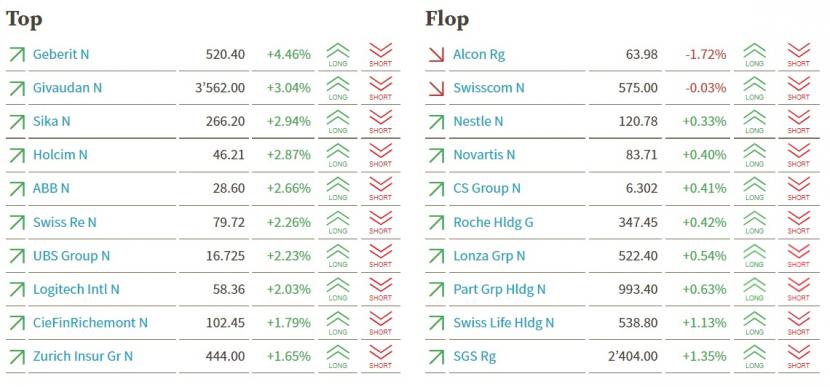
Task: Click the Lonza Grp N change +0.54%
Action: coord(704,256)
